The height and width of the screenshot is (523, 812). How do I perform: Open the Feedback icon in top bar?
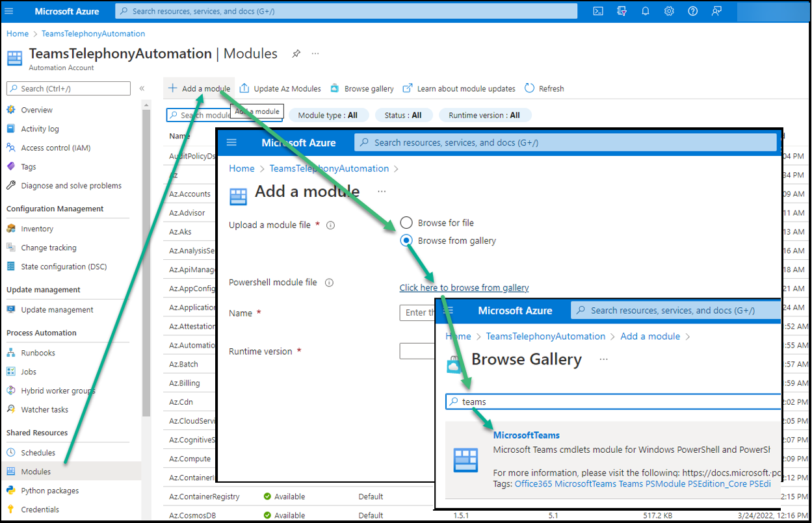pyautogui.click(x=716, y=11)
